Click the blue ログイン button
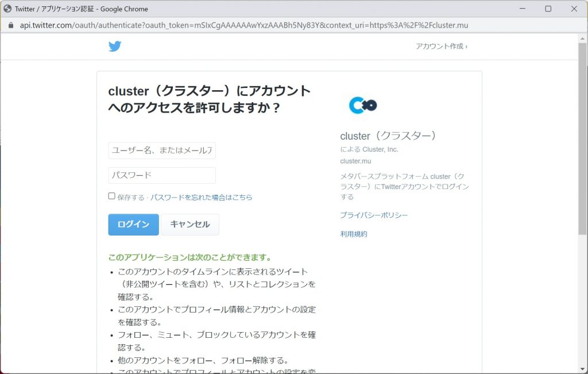The height and width of the screenshot is (374, 588). [133, 224]
